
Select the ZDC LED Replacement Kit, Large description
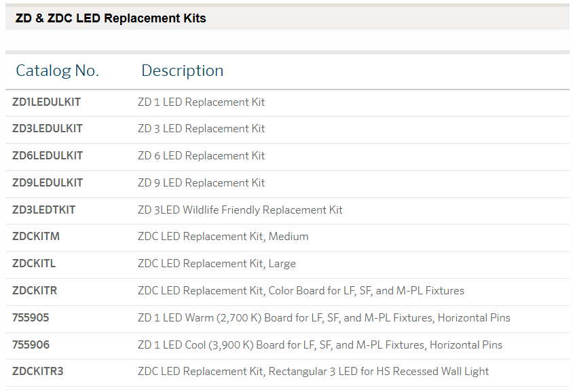(217, 264)
